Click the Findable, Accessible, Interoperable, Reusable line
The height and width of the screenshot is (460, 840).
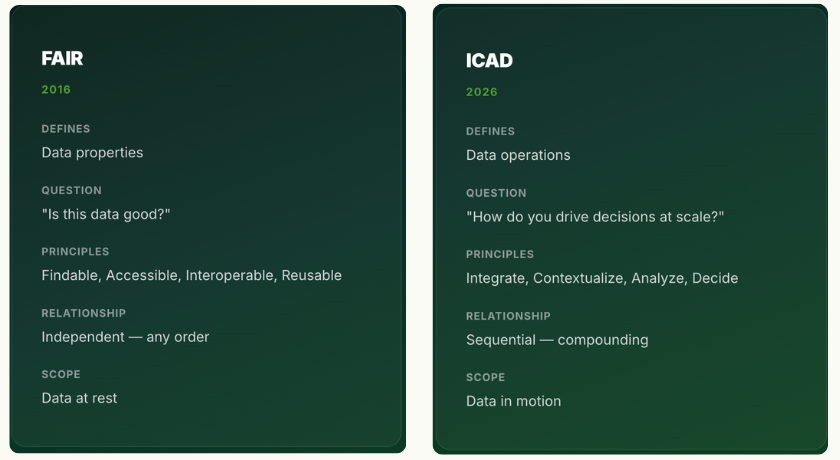191,275
